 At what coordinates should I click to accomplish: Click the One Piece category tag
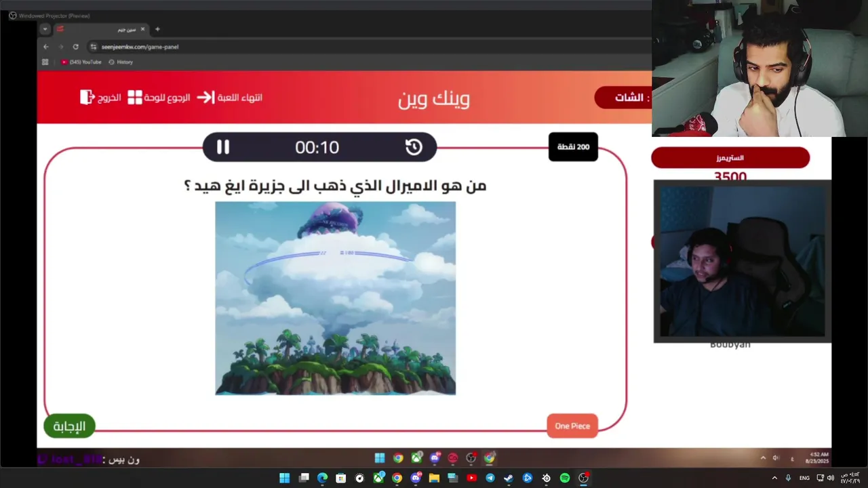tap(572, 426)
